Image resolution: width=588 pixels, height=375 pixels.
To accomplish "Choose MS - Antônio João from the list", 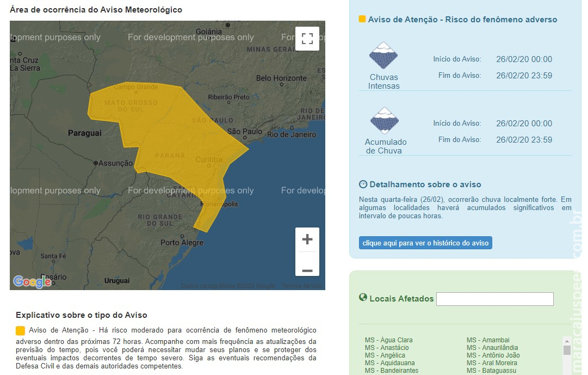I will pyautogui.click(x=493, y=355).
